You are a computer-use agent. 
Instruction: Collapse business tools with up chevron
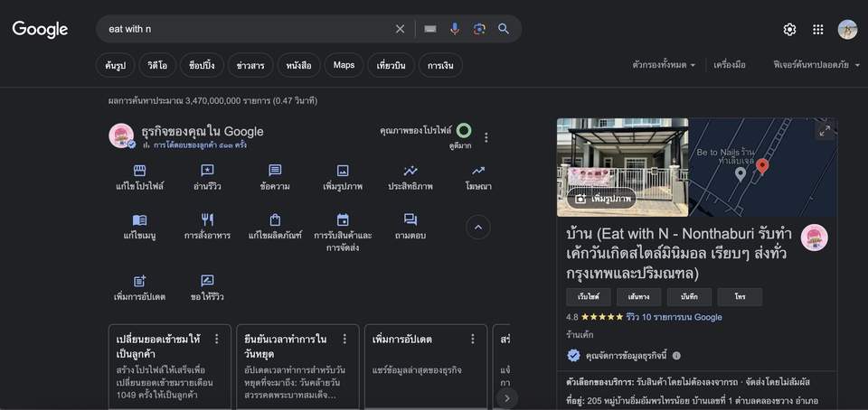coord(478,227)
